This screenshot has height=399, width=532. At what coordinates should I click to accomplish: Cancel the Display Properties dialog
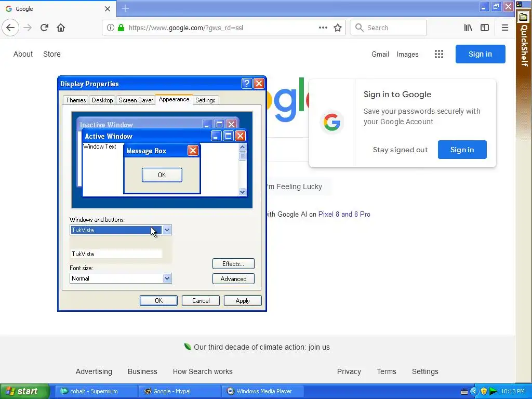[201, 301]
